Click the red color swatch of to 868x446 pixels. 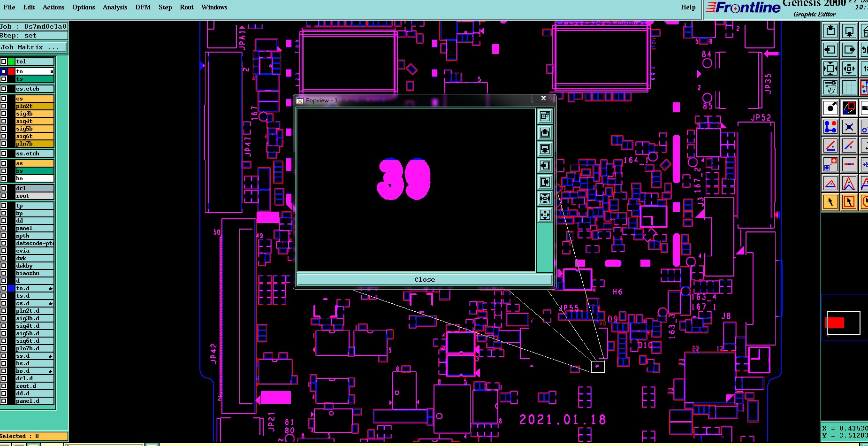[x=11, y=71]
